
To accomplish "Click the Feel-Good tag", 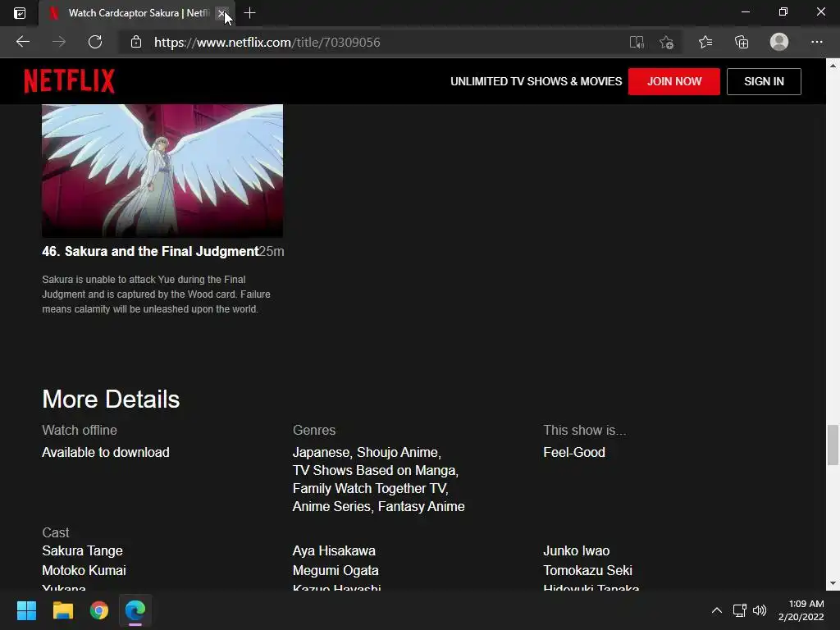I will pyautogui.click(x=574, y=452).
